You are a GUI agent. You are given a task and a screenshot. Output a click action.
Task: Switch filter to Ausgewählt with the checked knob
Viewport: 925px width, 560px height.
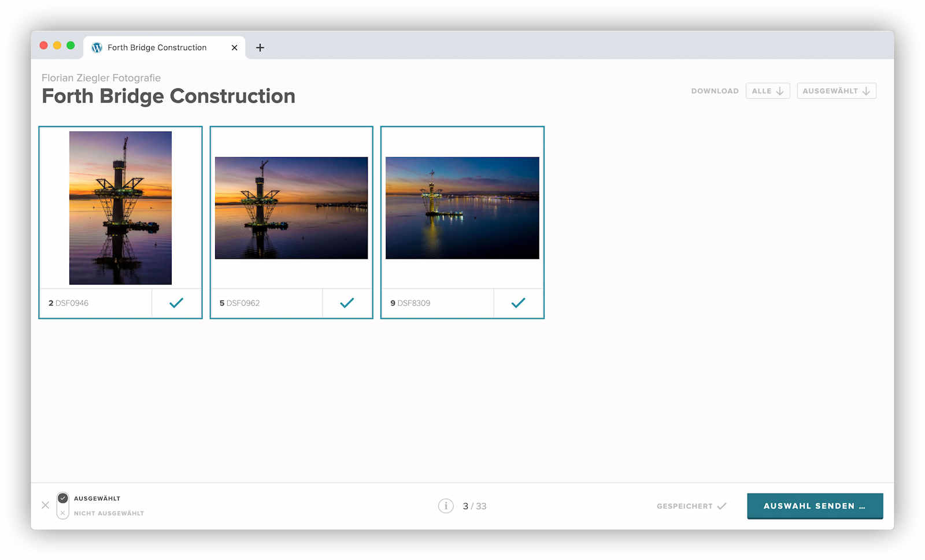coord(63,498)
